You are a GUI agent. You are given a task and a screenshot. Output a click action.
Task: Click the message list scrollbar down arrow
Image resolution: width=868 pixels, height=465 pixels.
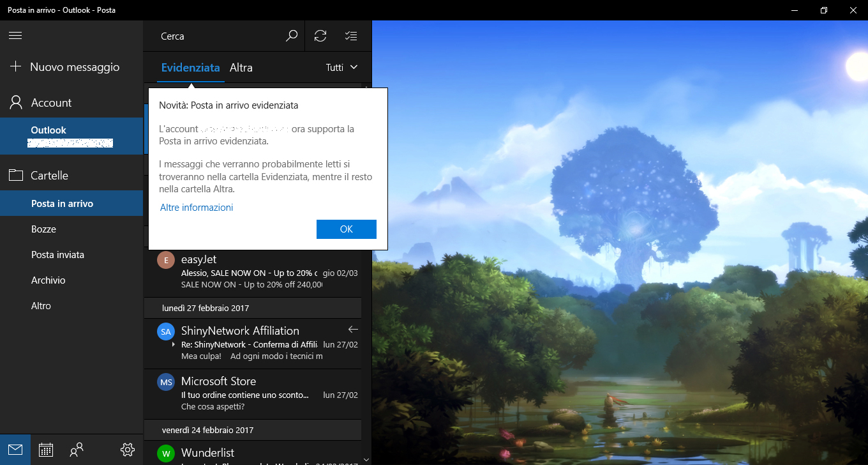click(366, 459)
